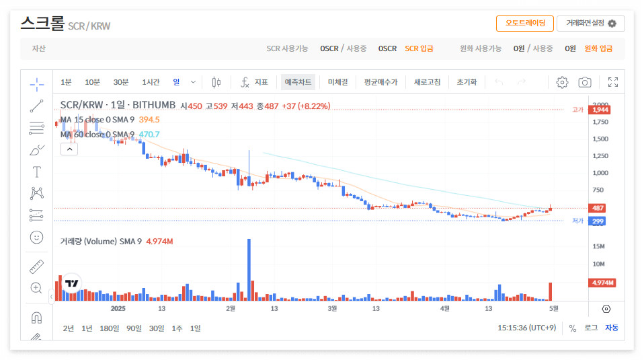644x360 pixels.
Task: Open the fx 지표 indicators menu
Action: click(x=254, y=82)
